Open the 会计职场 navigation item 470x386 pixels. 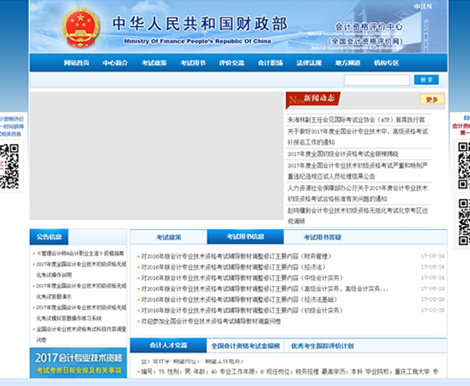click(270, 63)
